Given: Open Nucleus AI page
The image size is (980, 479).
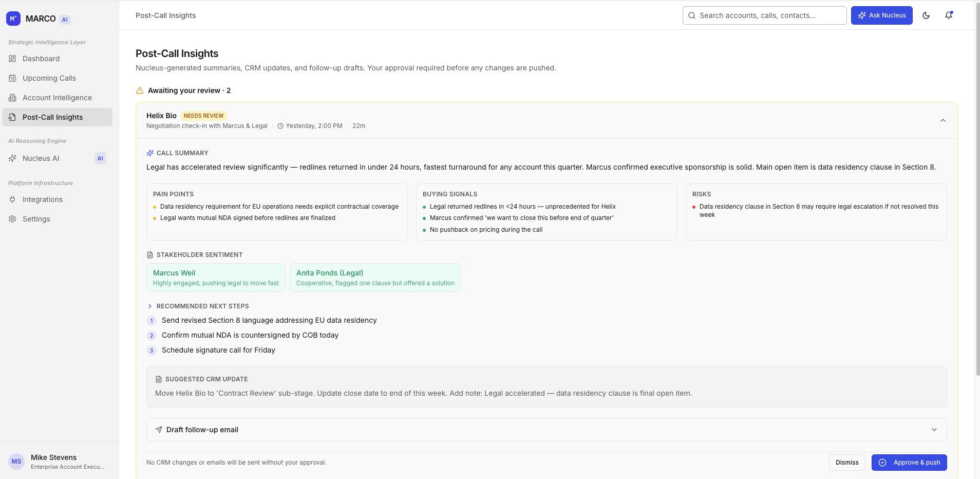Looking at the screenshot, I should [x=57, y=158].
